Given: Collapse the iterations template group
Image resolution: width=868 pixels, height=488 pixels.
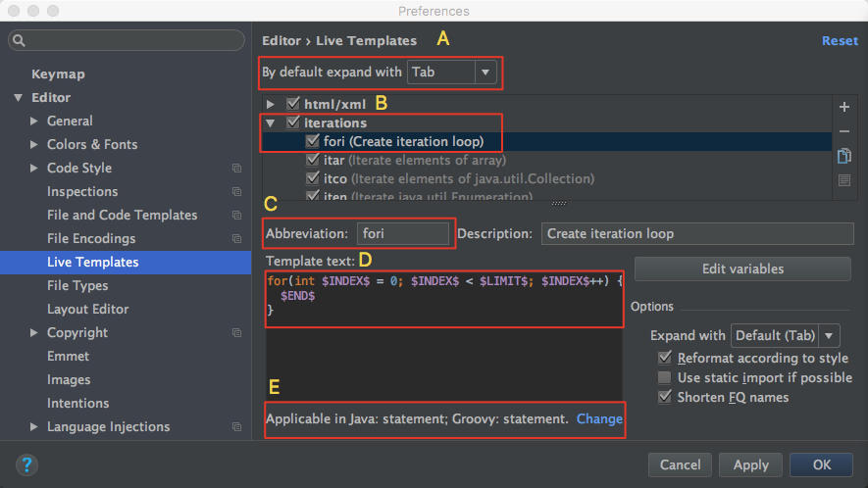Looking at the screenshot, I should (271, 123).
